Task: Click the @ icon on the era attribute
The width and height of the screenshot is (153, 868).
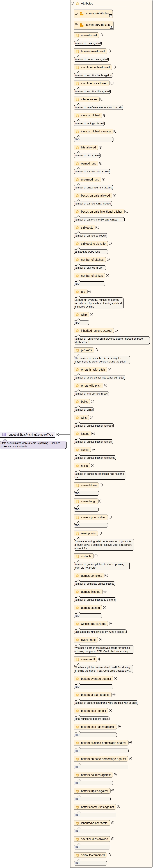Action: point(77,292)
